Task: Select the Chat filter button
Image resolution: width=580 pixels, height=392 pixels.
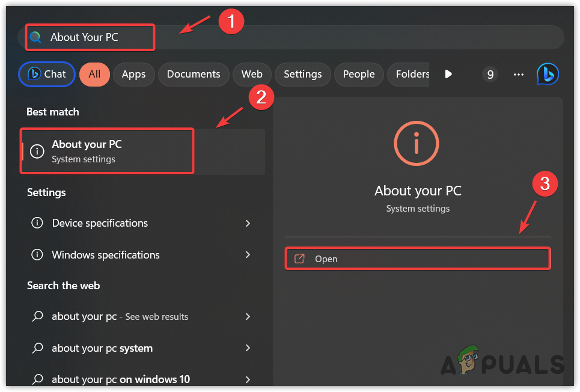Action: click(46, 74)
